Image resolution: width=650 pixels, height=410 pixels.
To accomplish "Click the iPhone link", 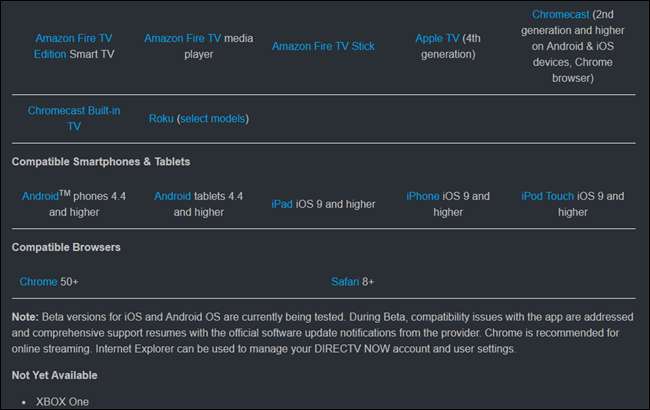I will click(x=423, y=196).
